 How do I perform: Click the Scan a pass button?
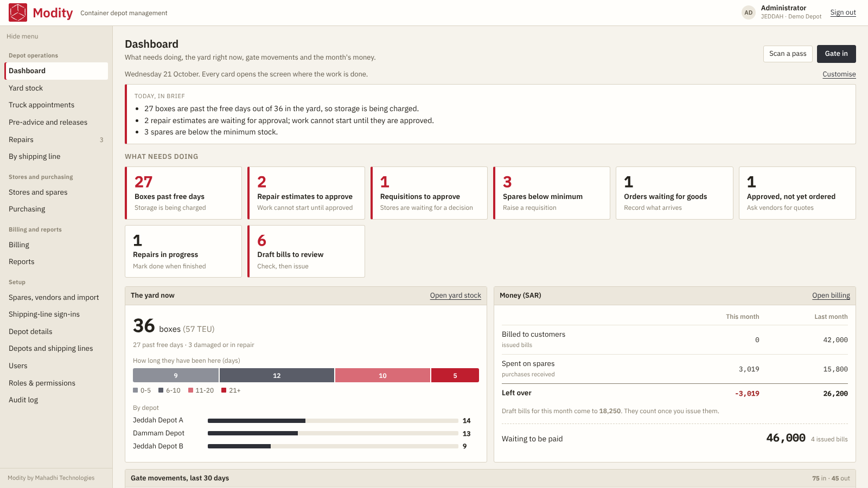tap(788, 54)
